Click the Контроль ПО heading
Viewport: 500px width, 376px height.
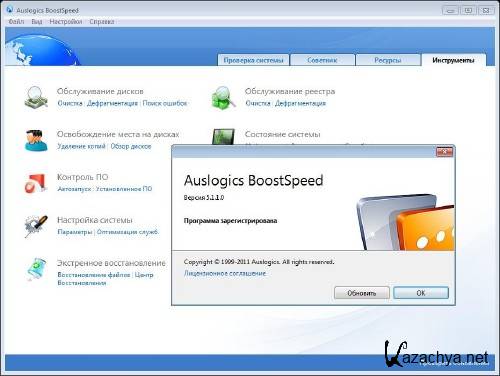pyautogui.click(x=83, y=177)
